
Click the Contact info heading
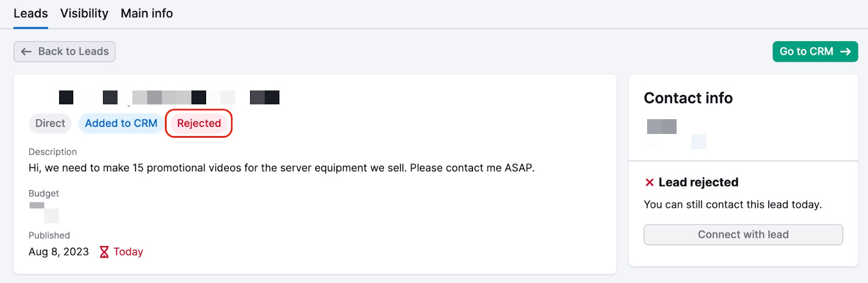tap(688, 98)
